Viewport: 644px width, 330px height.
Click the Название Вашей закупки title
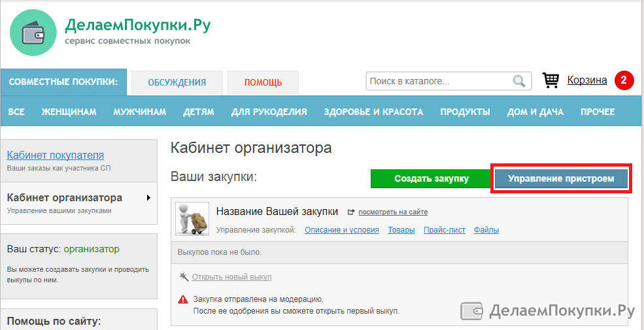tap(277, 212)
